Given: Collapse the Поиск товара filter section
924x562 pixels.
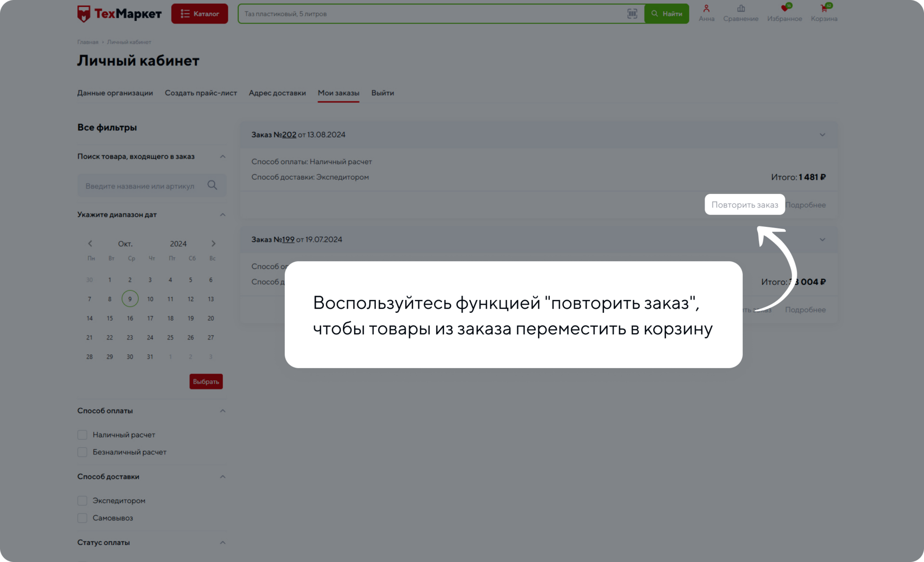Looking at the screenshot, I should click(222, 156).
